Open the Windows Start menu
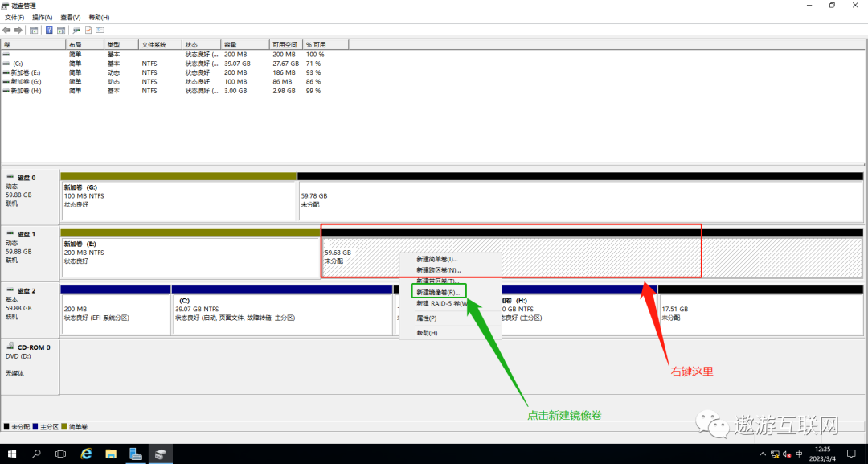This screenshot has width=868, height=464. click(11, 454)
